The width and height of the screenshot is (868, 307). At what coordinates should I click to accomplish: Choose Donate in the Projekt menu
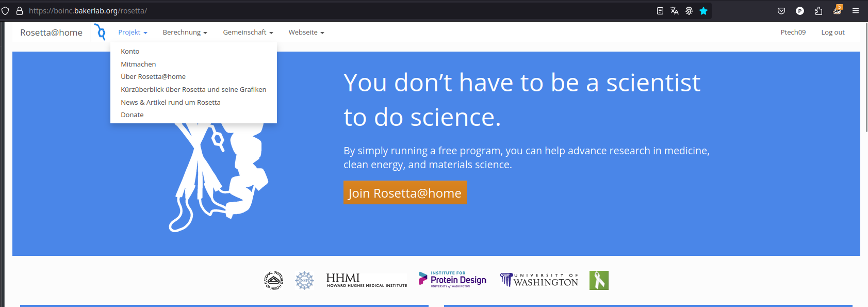pyautogui.click(x=132, y=115)
